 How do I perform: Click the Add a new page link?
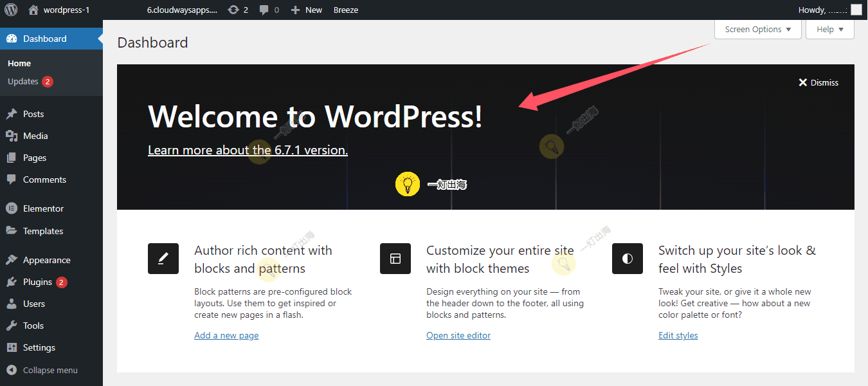[x=226, y=335]
